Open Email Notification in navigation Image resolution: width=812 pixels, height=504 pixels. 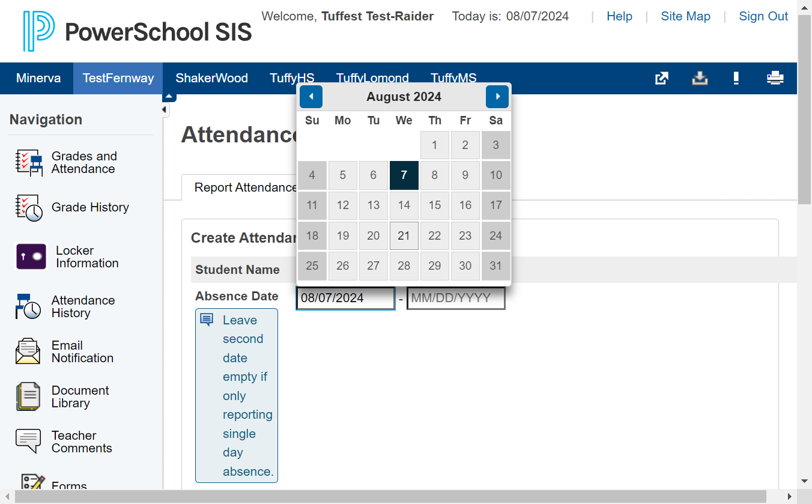point(64,351)
